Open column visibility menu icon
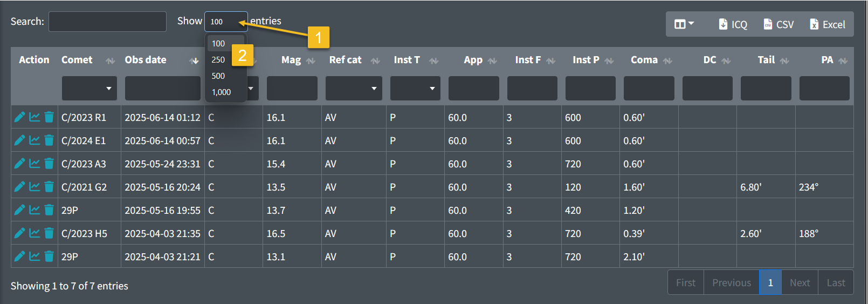868x304 pixels. [x=684, y=24]
